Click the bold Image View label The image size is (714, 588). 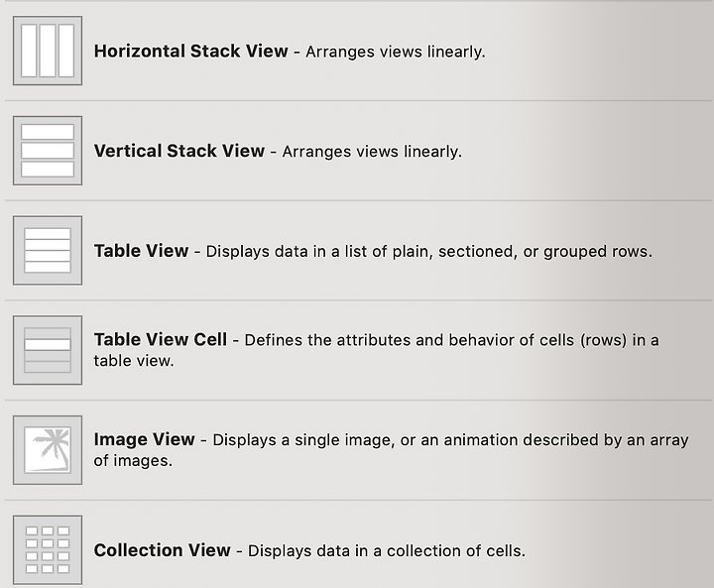pyautogui.click(x=145, y=439)
